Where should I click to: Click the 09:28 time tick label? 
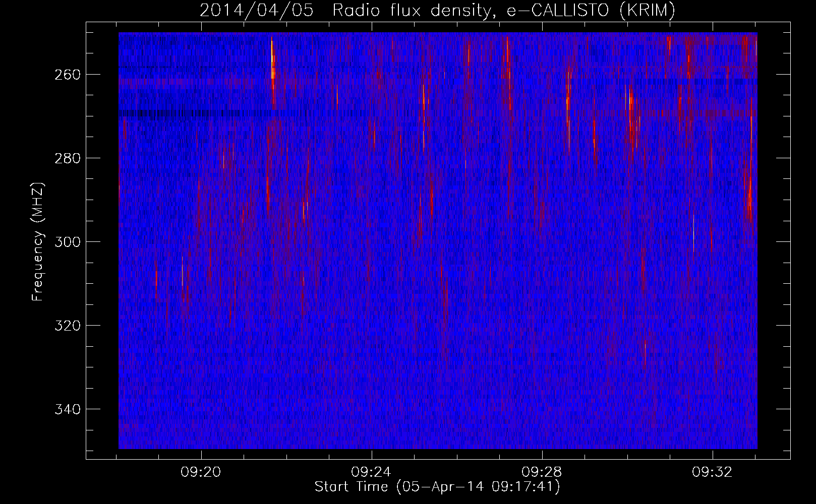(x=542, y=472)
